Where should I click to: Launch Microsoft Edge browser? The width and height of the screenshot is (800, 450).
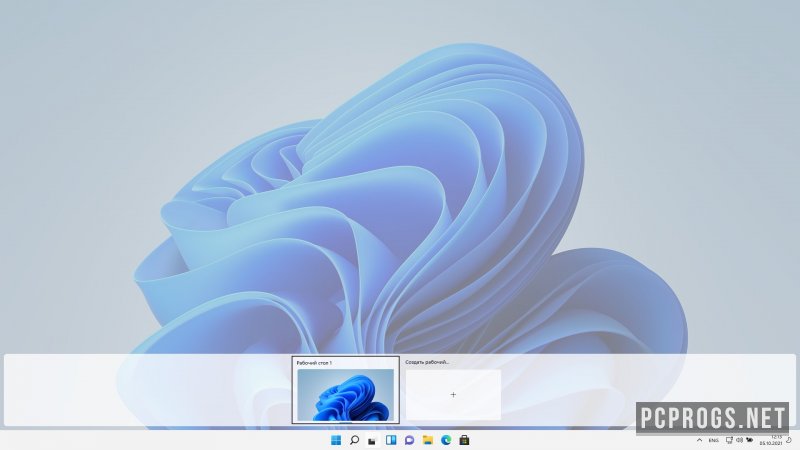446,440
